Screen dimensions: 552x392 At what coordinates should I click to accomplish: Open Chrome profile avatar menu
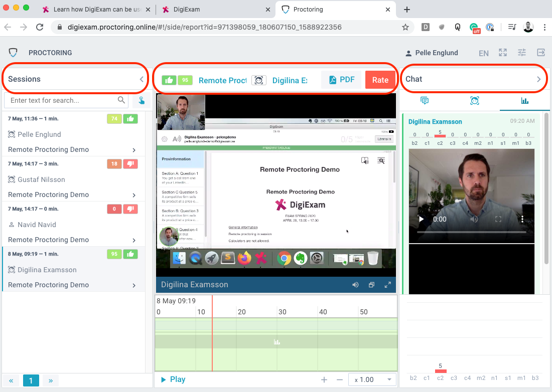[x=528, y=27]
